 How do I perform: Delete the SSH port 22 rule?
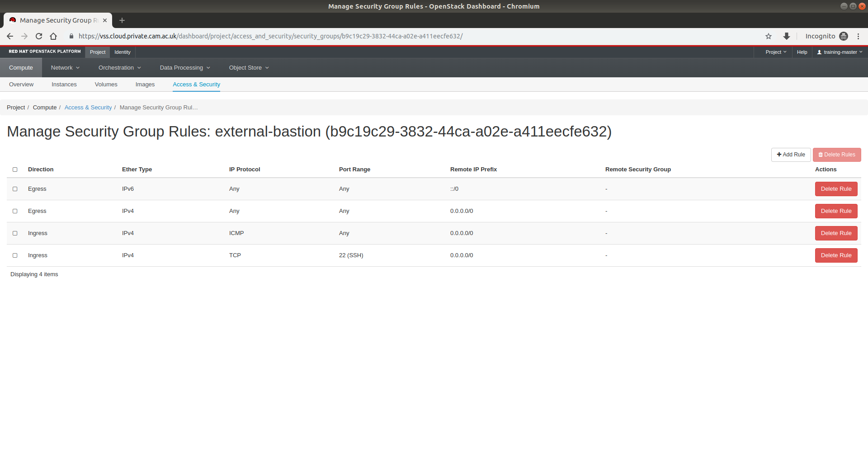click(x=836, y=255)
